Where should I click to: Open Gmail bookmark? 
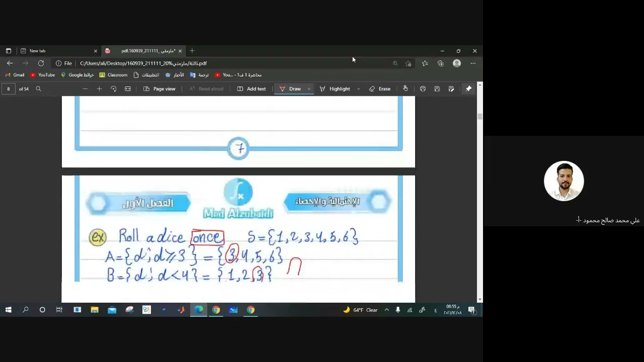pyautogui.click(x=15, y=75)
